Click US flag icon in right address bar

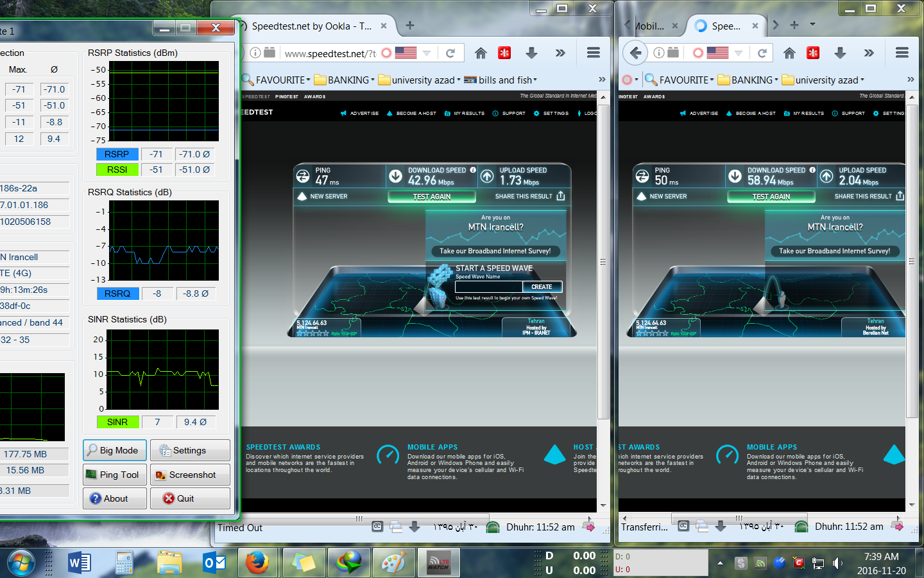[717, 53]
